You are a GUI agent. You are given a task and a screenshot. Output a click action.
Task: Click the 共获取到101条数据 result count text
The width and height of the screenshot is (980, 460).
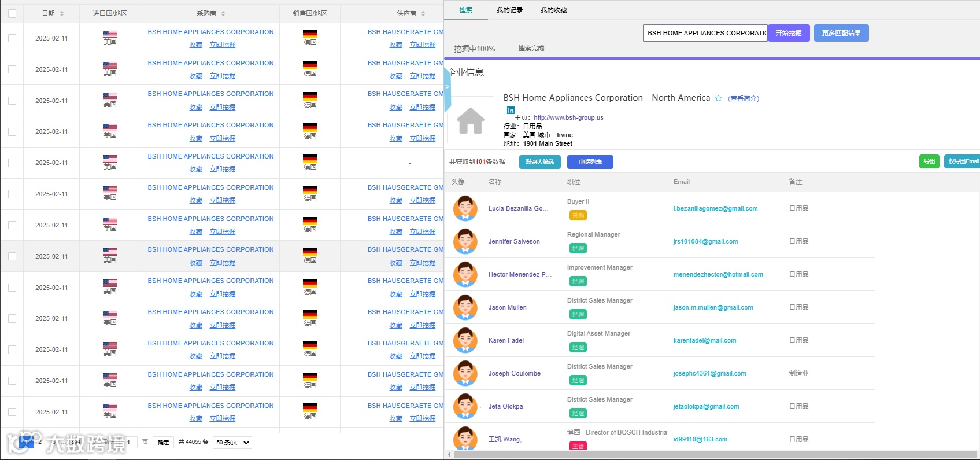(478, 161)
